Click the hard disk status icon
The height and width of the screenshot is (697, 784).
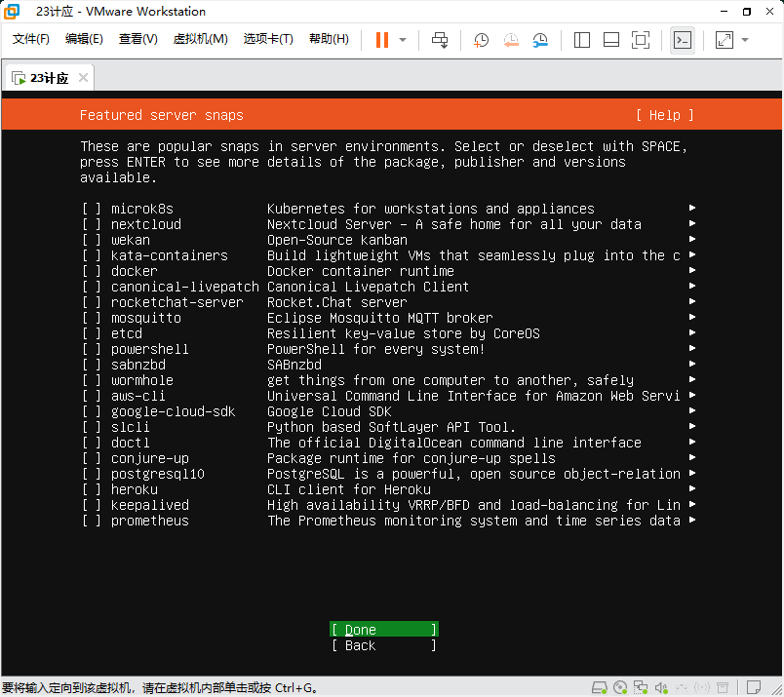(599, 688)
